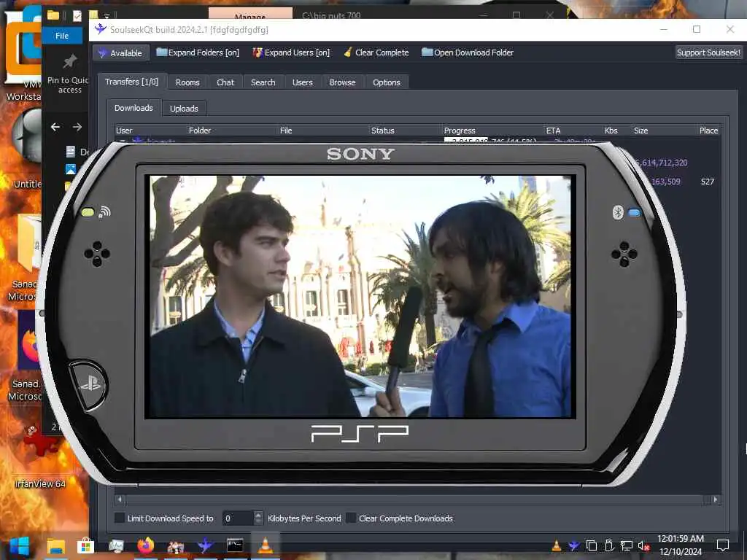Click Explorer Forward arrow
Viewport: 747px width, 560px height.
pyautogui.click(x=77, y=127)
